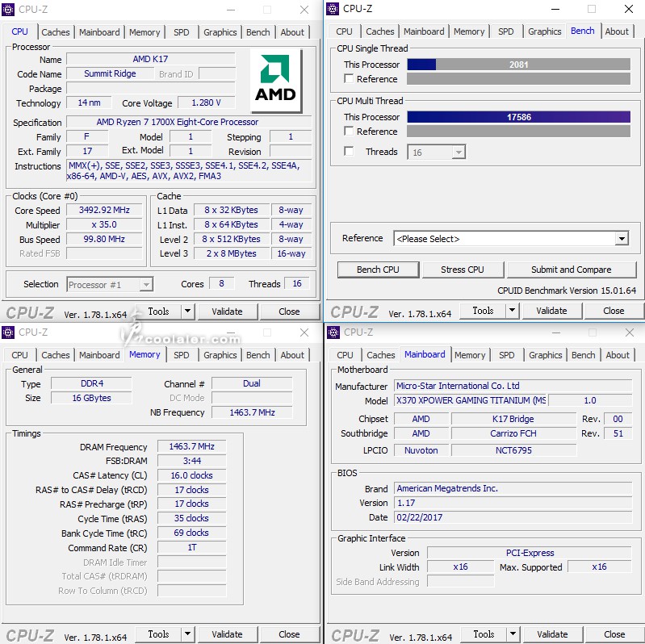Click the Manufacturer Micro-Star International field

point(513,386)
